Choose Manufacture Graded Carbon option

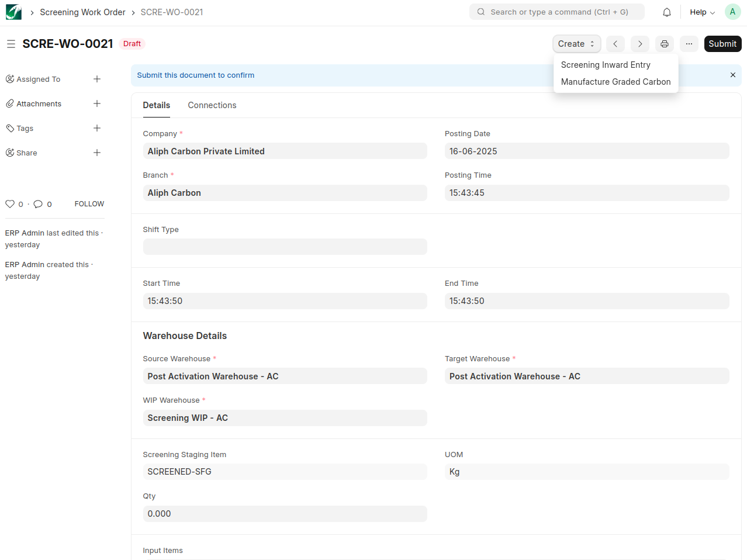tap(615, 82)
